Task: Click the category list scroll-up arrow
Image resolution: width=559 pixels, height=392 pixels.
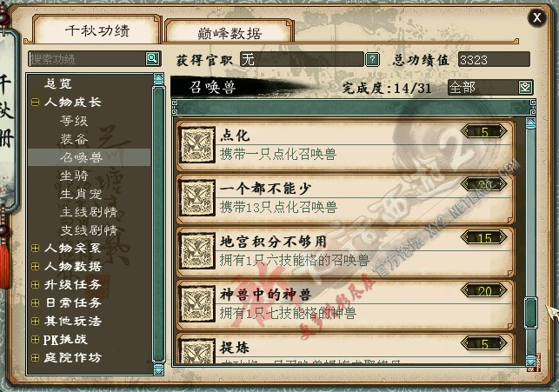Action: [x=158, y=79]
